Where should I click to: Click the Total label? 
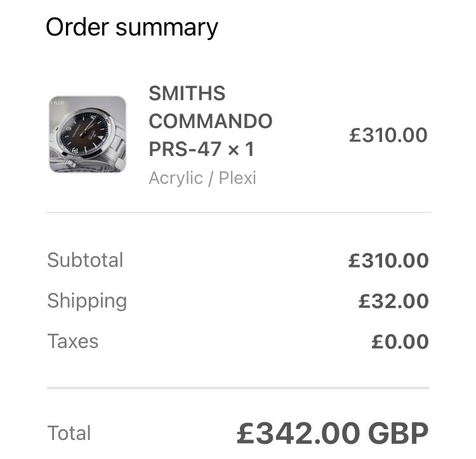click(69, 432)
